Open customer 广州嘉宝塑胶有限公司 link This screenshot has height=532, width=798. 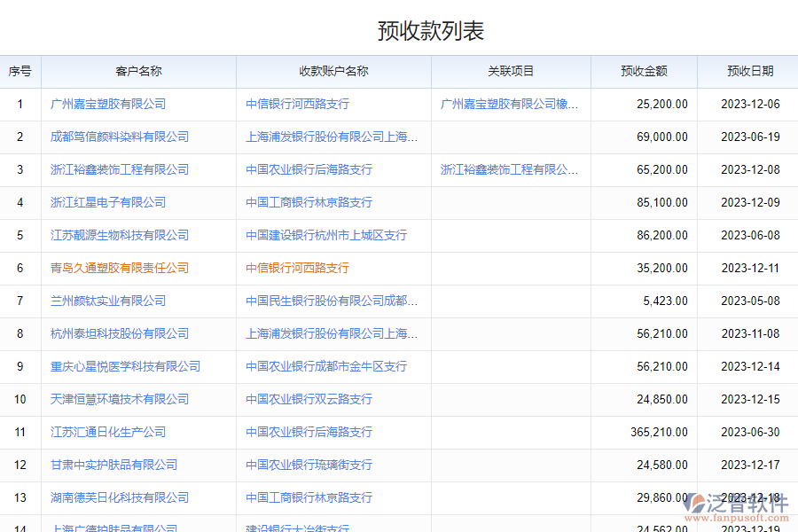click(x=108, y=104)
